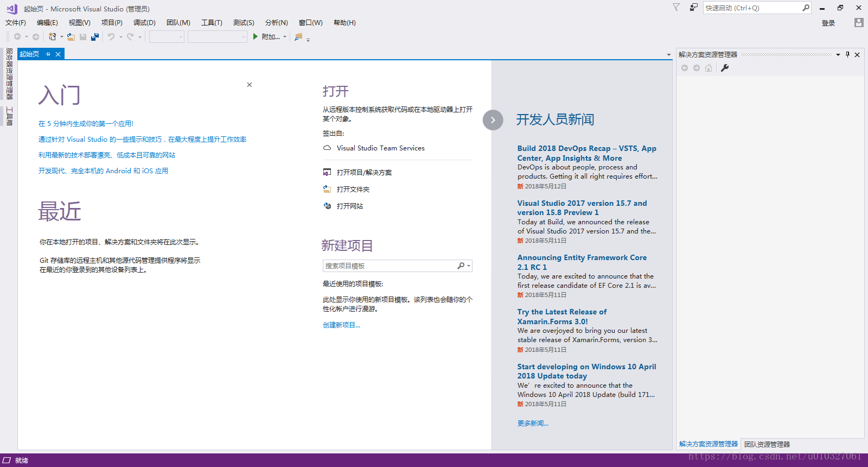Click the 更多新闻... link

click(533, 424)
